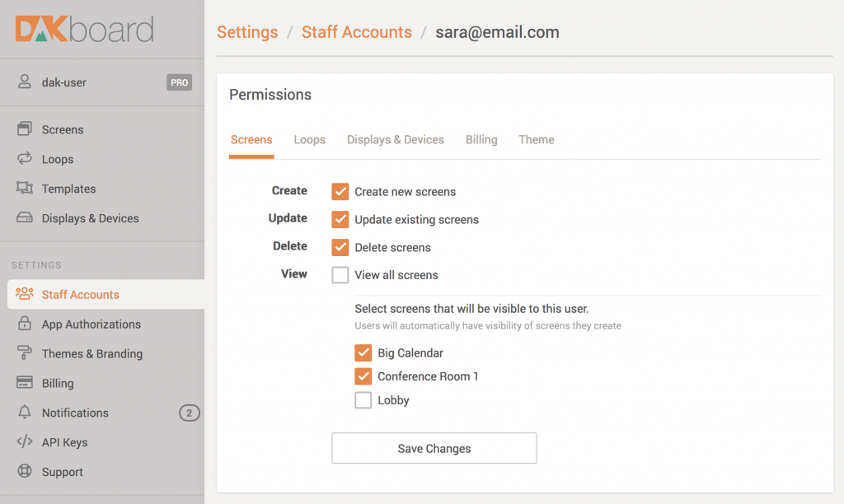Click the DAKboard logo
Image resolution: width=844 pixels, height=504 pixels.
click(85, 29)
